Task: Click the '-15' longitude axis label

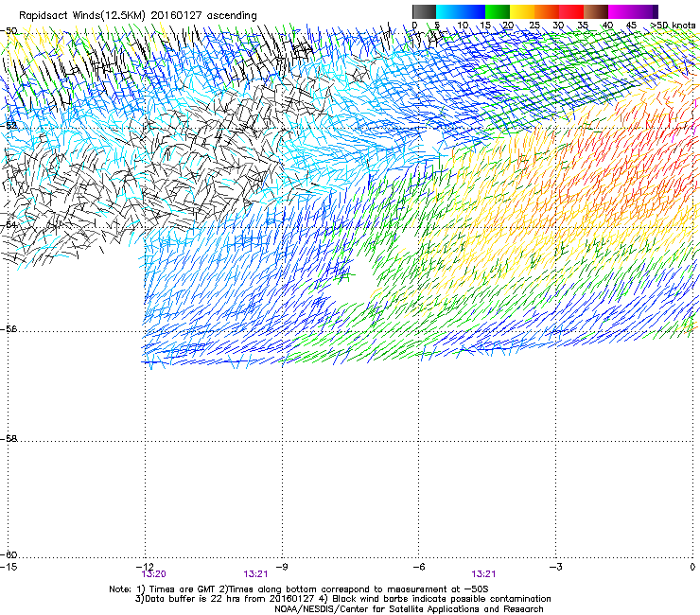Action: coord(9,567)
